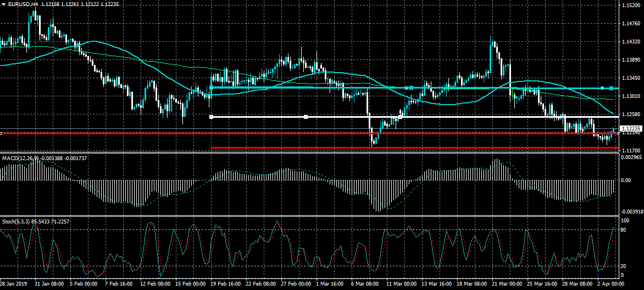Click the 15 Feb 00:00 time label

click(190, 284)
